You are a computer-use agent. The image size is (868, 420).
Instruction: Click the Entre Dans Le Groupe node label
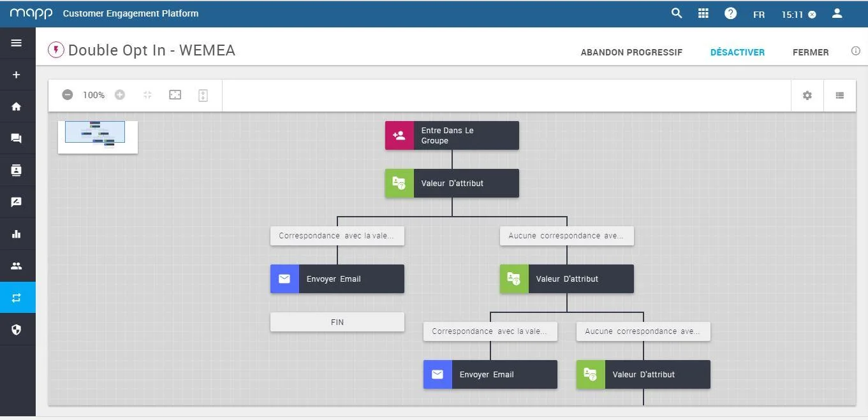(x=447, y=136)
